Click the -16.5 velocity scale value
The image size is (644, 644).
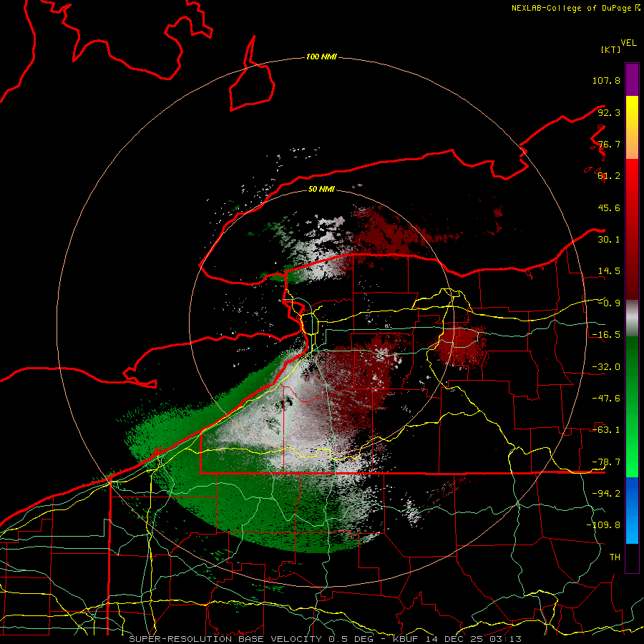coord(606,335)
